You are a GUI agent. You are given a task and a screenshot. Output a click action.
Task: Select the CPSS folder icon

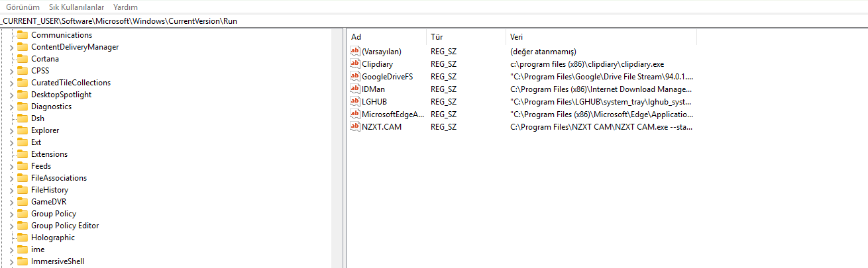coord(22,71)
